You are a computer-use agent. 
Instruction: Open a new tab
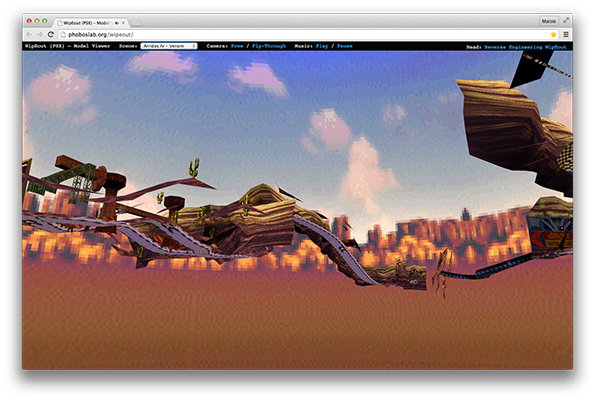point(136,24)
